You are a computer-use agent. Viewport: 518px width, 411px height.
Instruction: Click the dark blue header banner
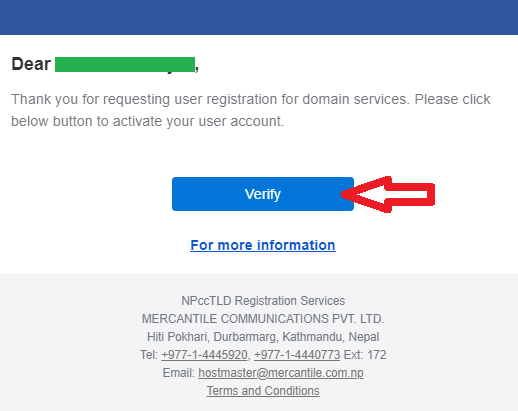(x=259, y=17)
